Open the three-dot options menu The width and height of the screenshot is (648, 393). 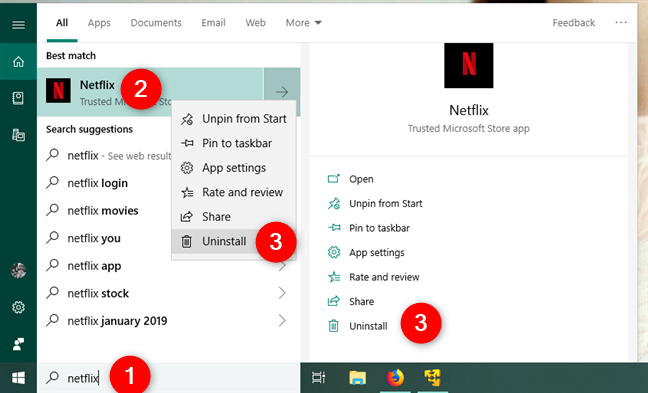(x=621, y=23)
